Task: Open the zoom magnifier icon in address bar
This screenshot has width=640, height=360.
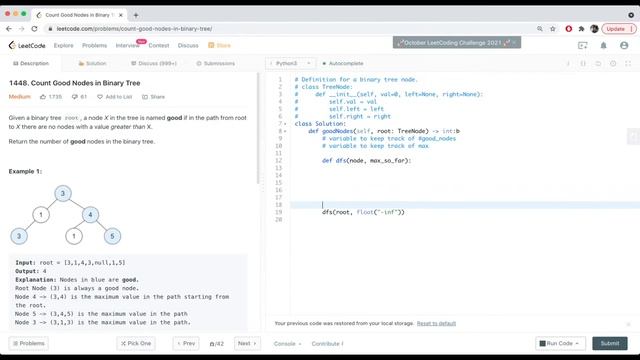Action: (540, 29)
